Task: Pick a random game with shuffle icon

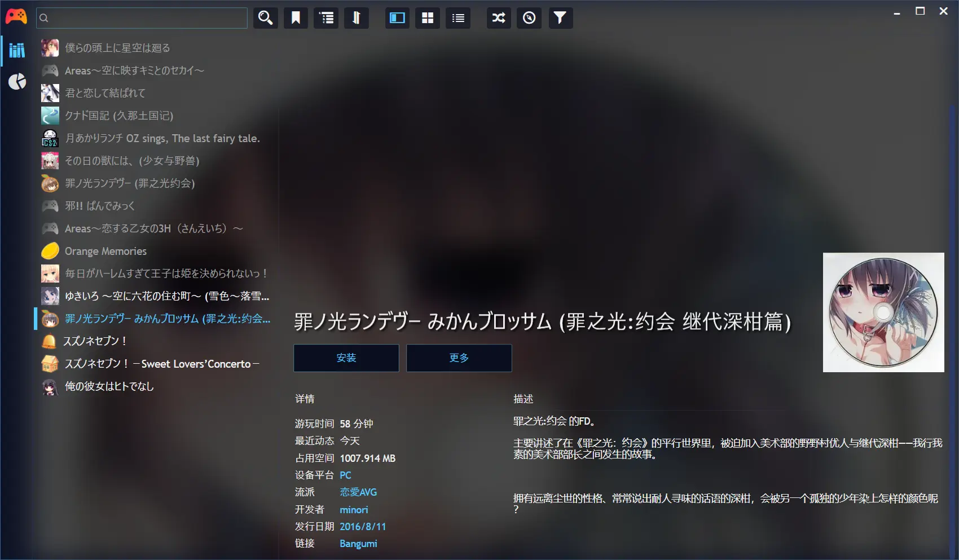Action: 499,18
